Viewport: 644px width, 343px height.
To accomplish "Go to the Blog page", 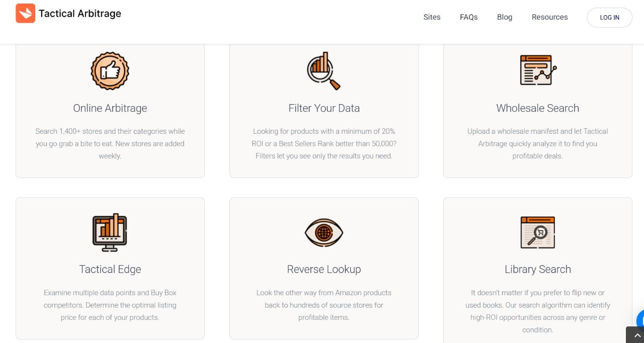I will [504, 17].
